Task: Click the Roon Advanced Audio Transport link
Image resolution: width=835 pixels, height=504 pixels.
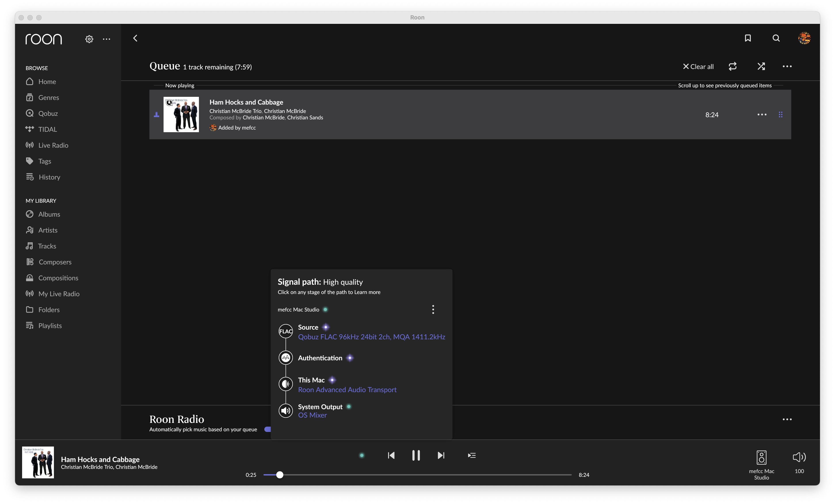Action: pyautogui.click(x=347, y=390)
